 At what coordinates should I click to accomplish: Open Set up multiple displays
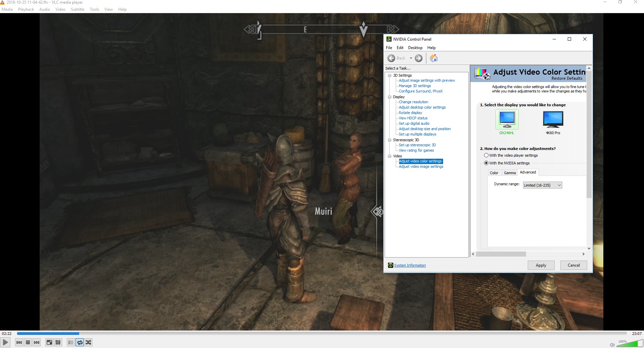[418, 134]
